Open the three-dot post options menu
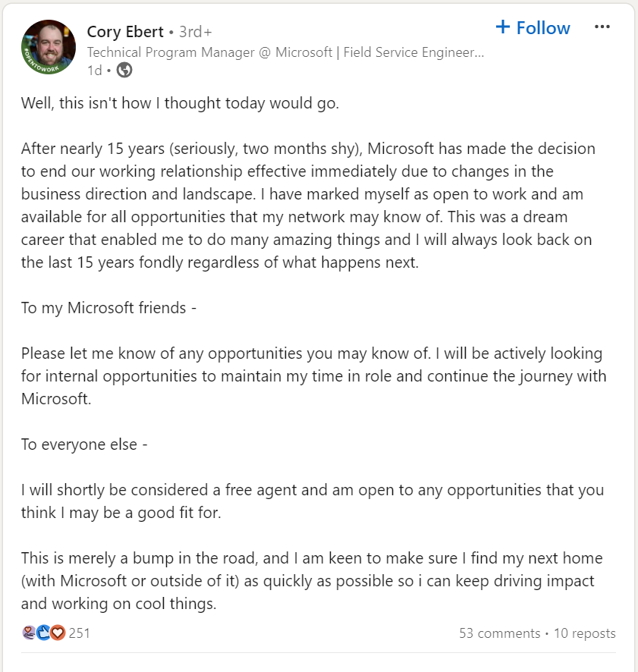 point(602,27)
